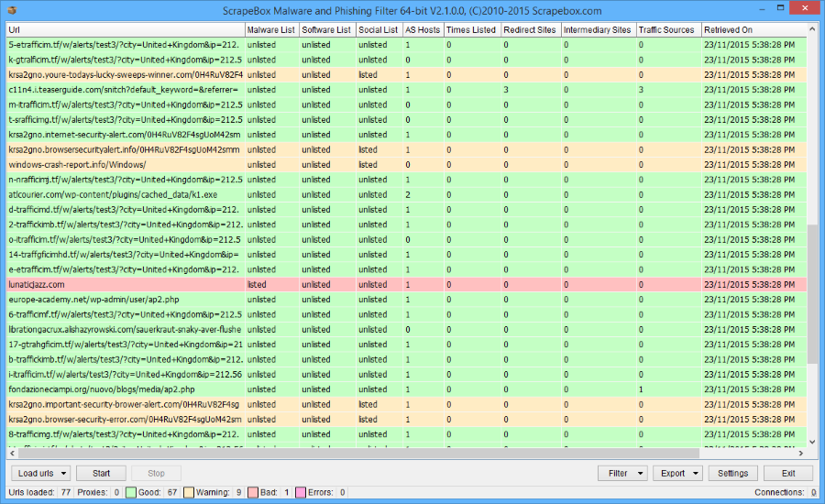The width and height of the screenshot is (825, 504).
Task: Select the b-traffickimb.tf url row
Action: [x=406, y=359]
